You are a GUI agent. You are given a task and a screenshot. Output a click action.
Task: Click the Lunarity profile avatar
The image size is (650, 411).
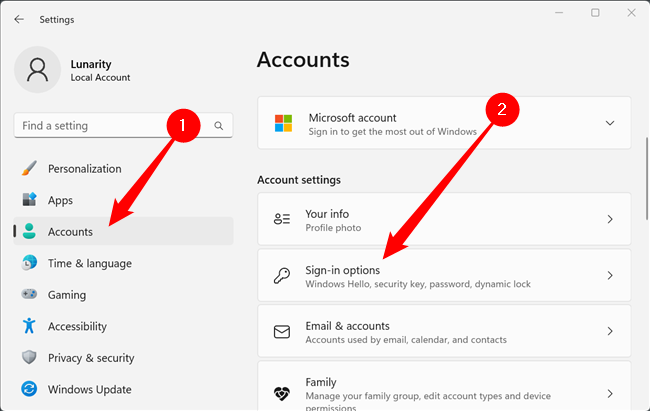pos(38,69)
